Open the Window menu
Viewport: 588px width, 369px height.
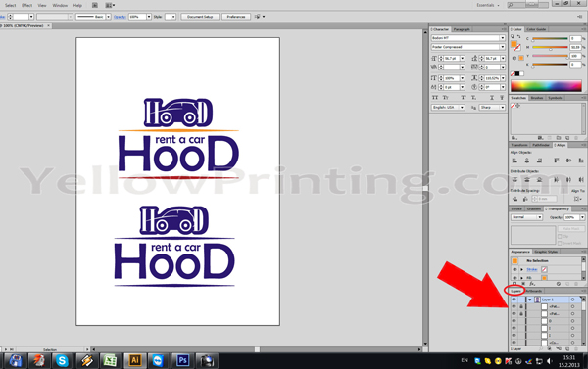click(60, 5)
